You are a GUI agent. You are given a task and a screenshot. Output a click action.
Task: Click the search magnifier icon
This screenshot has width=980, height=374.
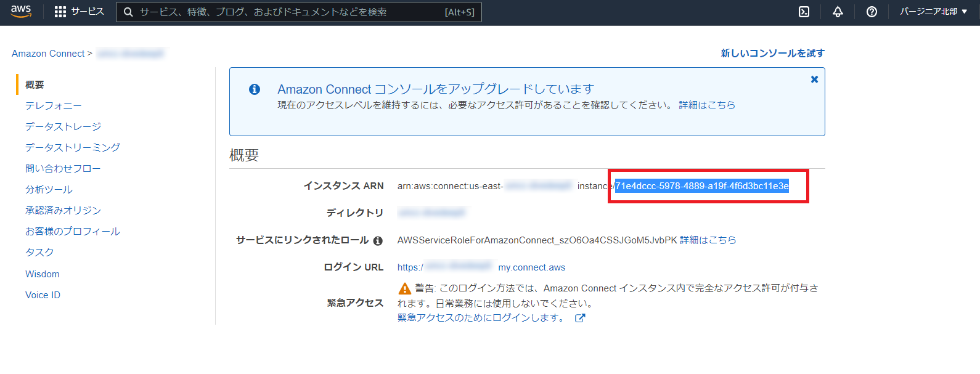pos(128,12)
